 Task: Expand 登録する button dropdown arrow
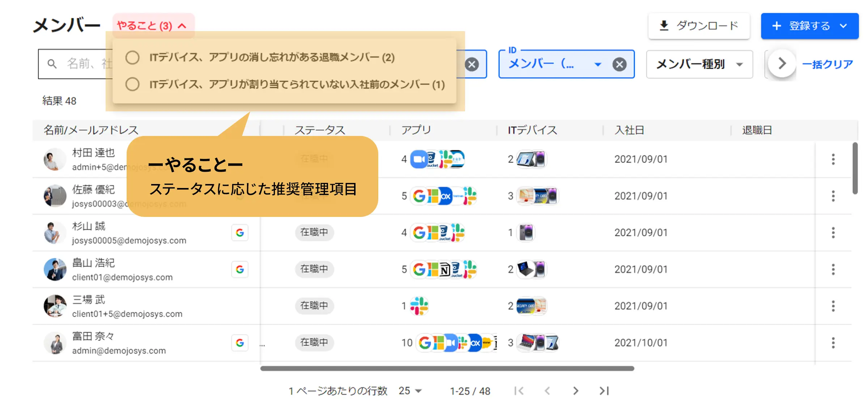pos(844,26)
